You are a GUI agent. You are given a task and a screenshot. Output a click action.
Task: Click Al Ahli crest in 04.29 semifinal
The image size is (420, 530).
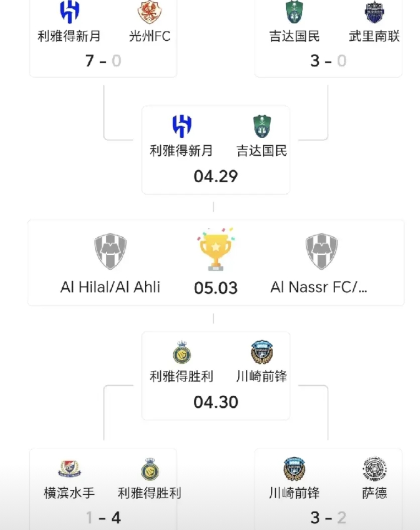pos(262,127)
